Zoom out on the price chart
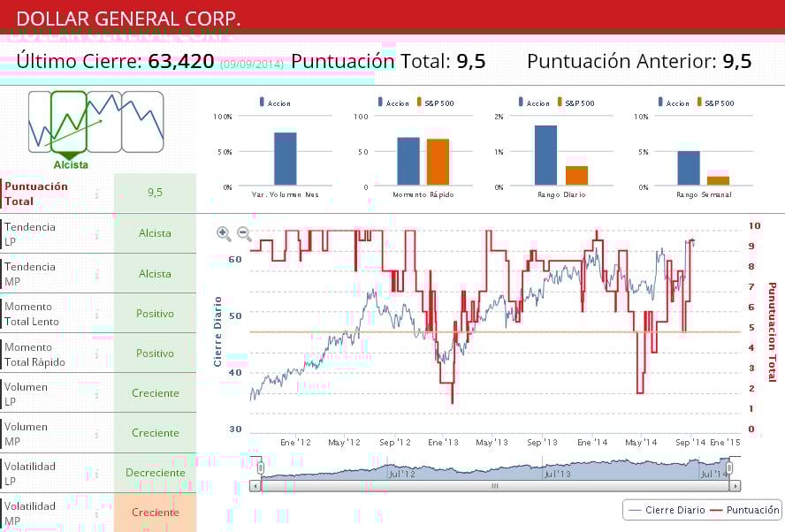Screen dimensions: 785x532 (244, 233)
